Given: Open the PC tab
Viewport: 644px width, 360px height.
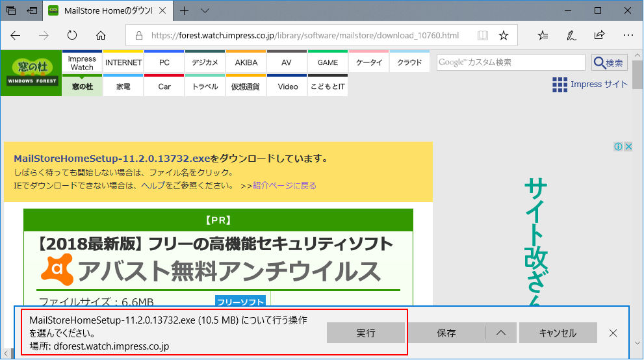Looking at the screenshot, I should coord(164,62).
